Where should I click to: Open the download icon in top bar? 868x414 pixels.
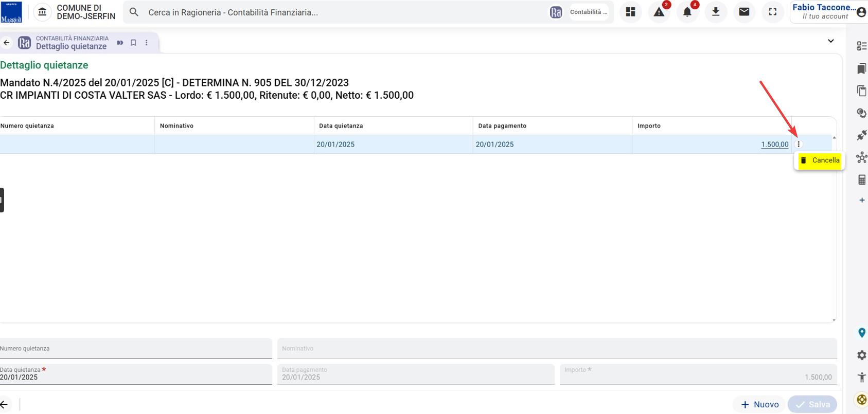coord(716,12)
